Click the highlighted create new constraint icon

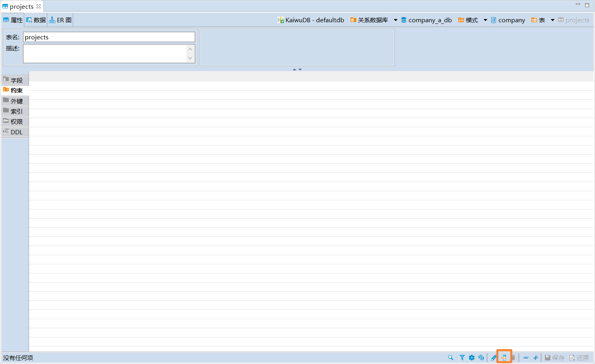pyautogui.click(x=504, y=358)
